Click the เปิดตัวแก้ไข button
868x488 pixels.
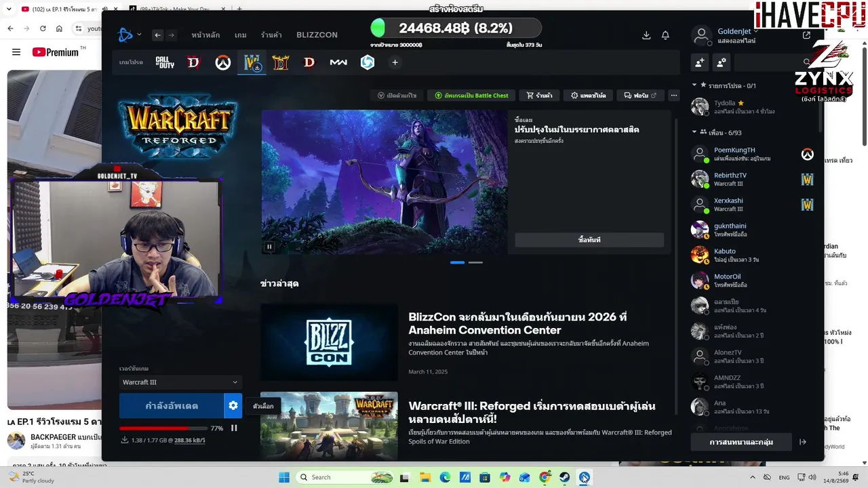(x=397, y=96)
